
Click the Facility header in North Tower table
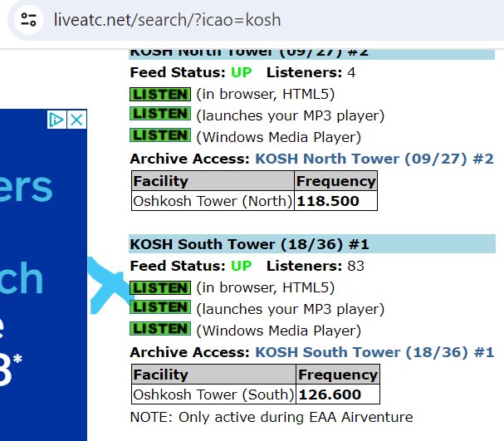[x=213, y=181]
